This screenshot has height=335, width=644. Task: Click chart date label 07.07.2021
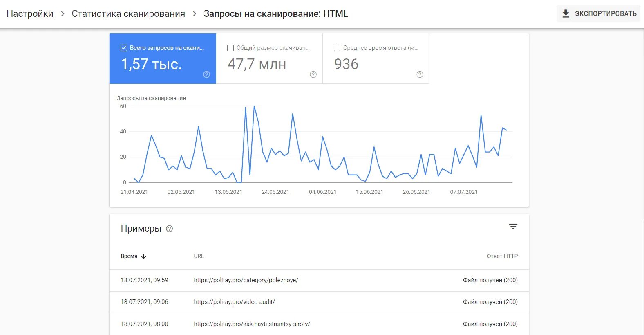pos(464,192)
